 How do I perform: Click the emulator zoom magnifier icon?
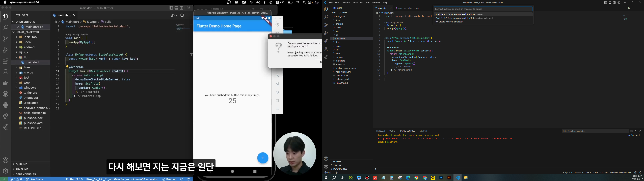pos(278,75)
